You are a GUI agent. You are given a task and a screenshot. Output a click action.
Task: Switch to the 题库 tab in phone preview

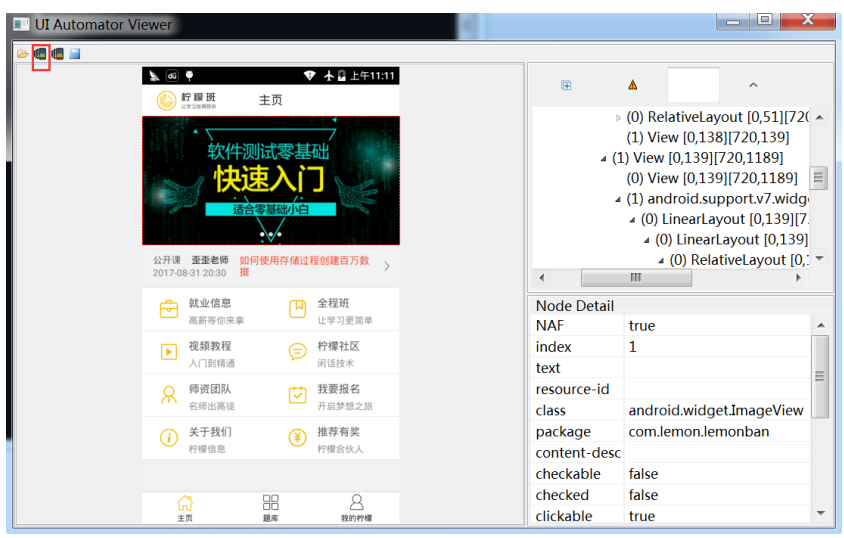coord(271,507)
